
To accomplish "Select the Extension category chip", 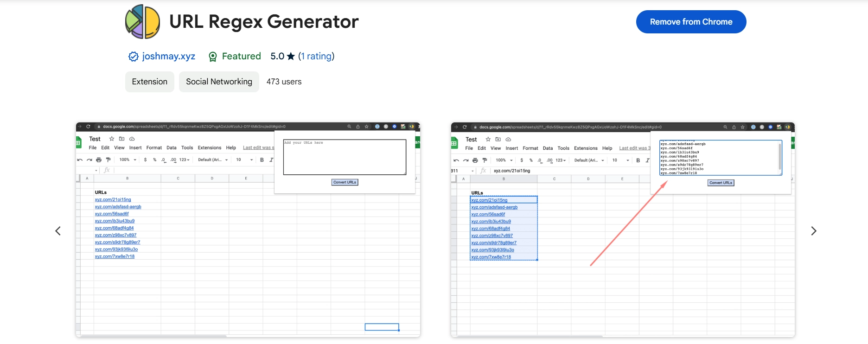I will click(x=150, y=82).
